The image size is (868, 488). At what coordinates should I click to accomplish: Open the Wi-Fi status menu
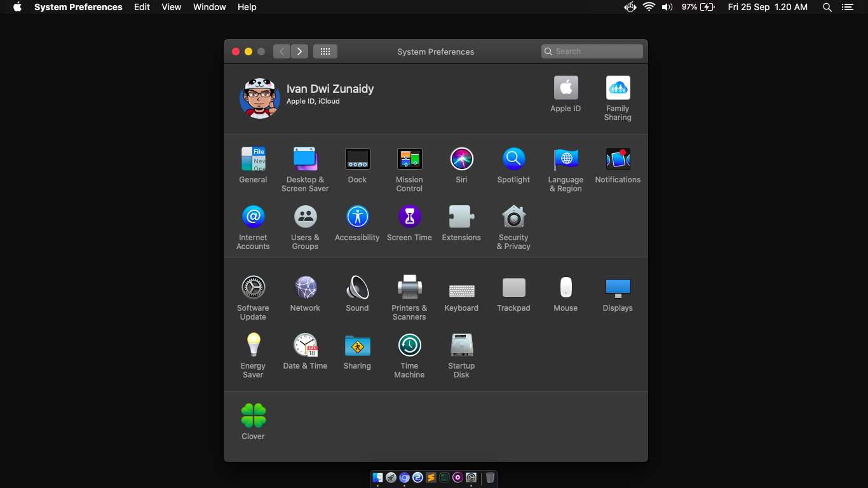point(649,7)
